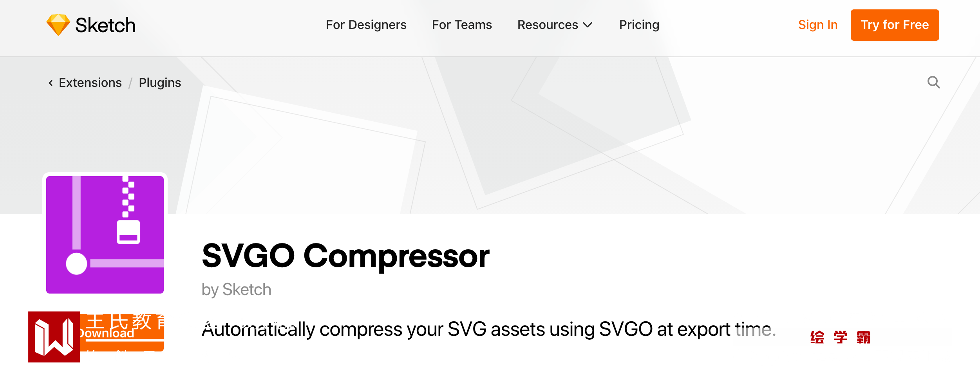Image resolution: width=980 pixels, height=382 pixels.
Task: Select the Plugins breadcrumb link
Action: pos(160,83)
